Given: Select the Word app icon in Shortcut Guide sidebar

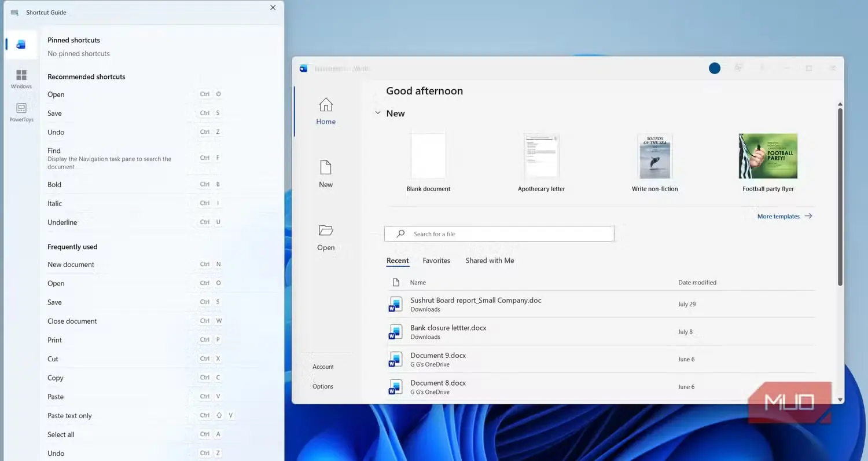Looking at the screenshot, I should pos(21,45).
